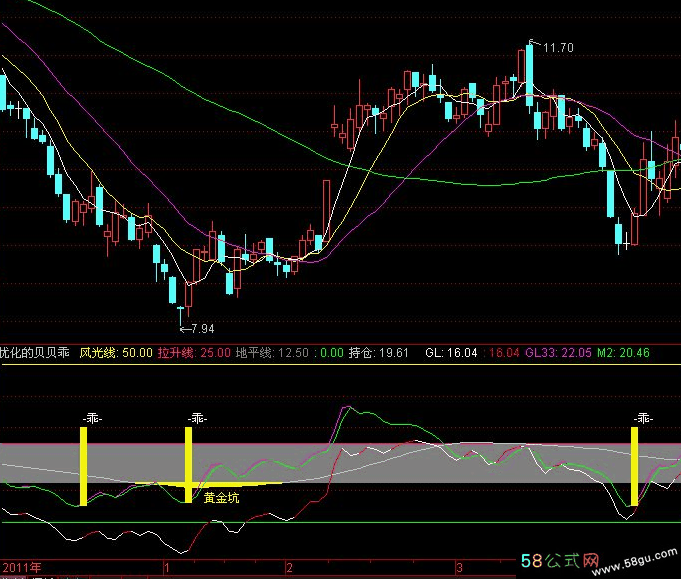Click the 持仓: 19.61 value
The width and height of the screenshot is (681, 579).
[x=378, y=352]
